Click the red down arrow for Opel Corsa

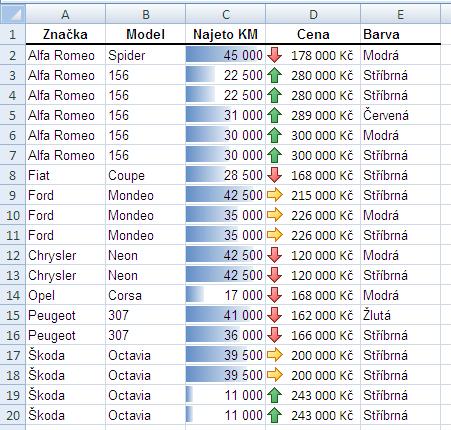(x=275, y=295)
